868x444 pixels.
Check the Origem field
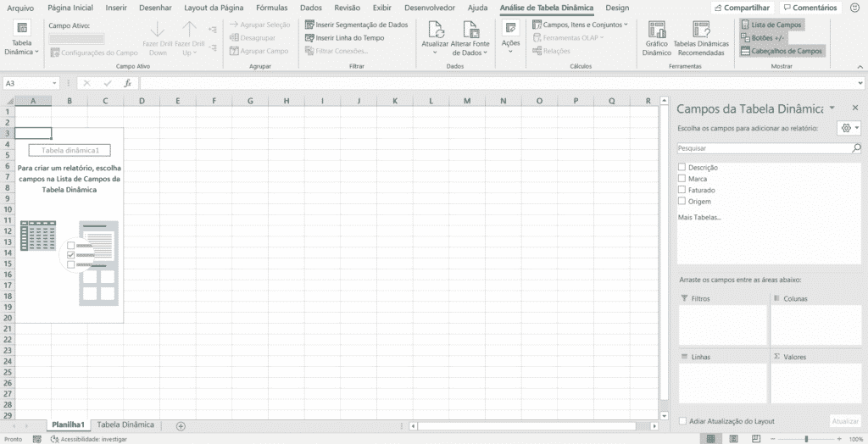(682, 201)
